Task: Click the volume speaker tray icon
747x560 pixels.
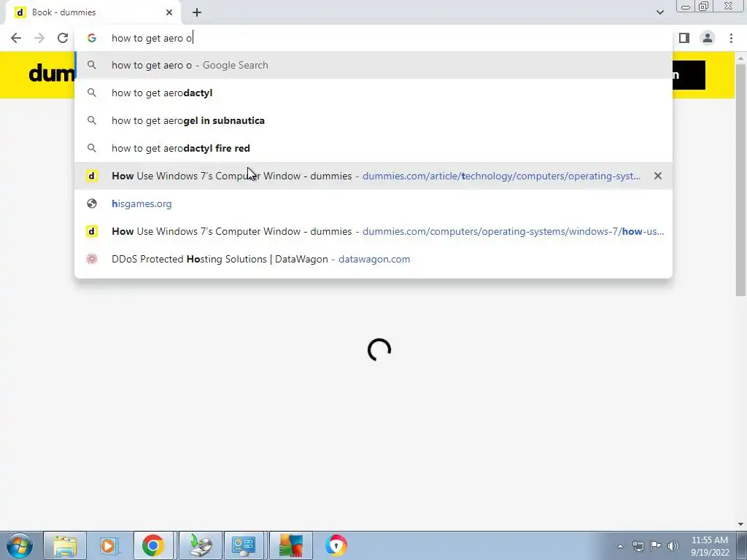Action: [673, 546]
